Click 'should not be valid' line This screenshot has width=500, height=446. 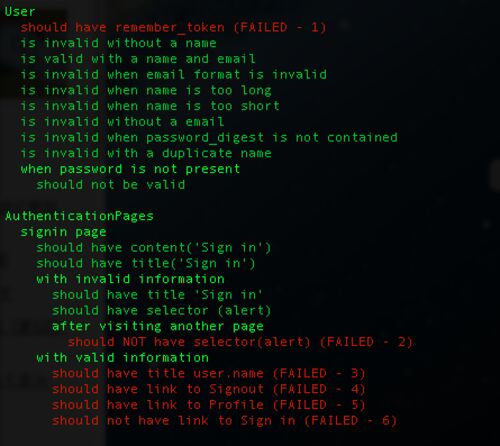111,185
